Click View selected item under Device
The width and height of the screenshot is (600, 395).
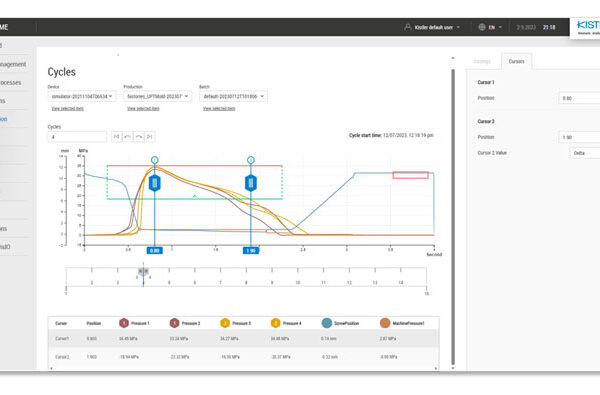click(67, 109)
